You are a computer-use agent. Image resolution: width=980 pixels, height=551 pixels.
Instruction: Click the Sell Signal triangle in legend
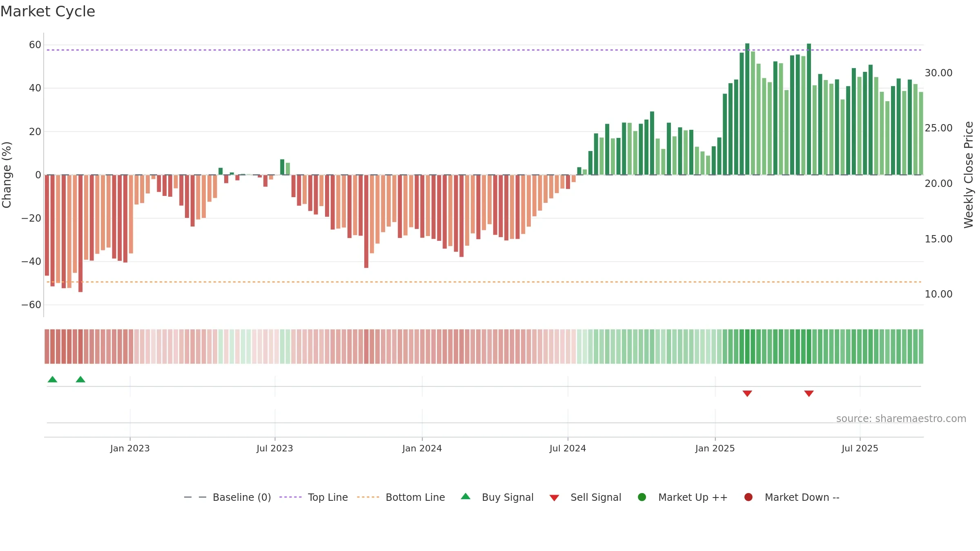(x=554, y=498)
